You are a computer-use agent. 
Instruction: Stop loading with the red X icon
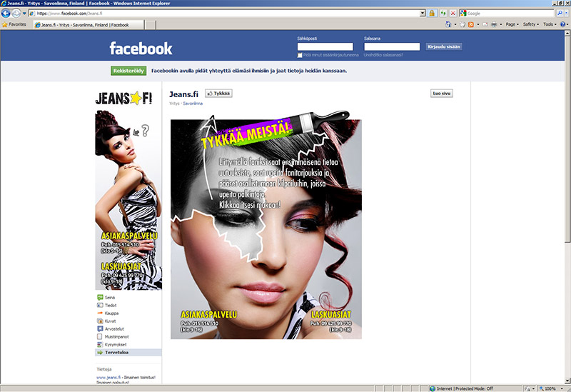coord(453,14)
